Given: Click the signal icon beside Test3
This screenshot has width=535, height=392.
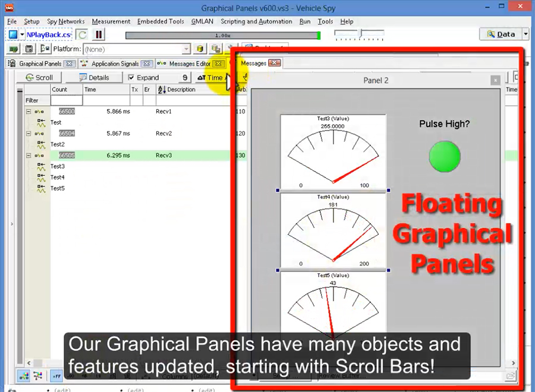Looking at the screenshot, I should point(41,166).
